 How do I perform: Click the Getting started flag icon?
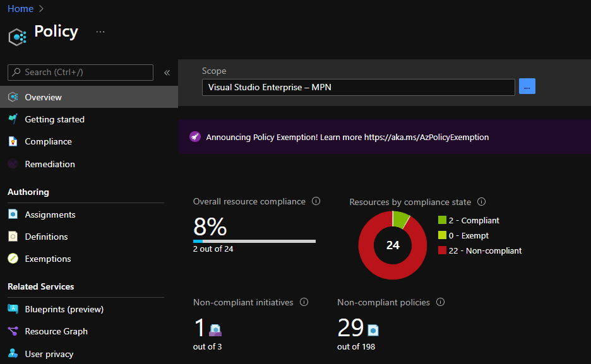[13, 119]
